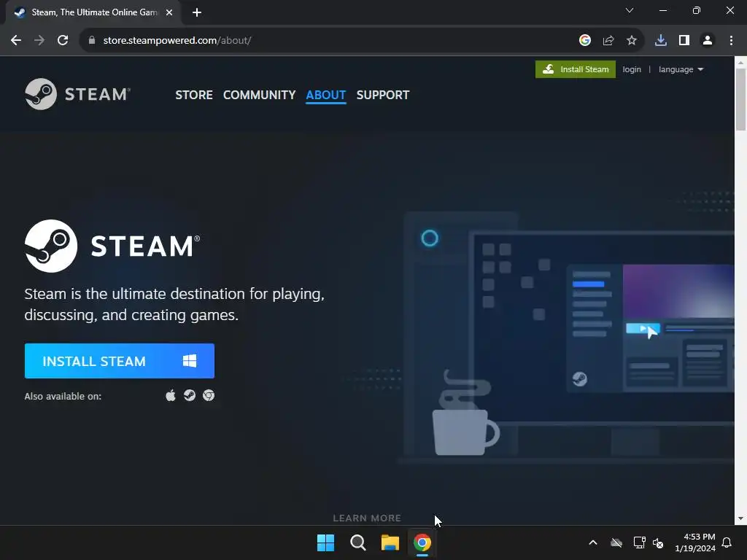Click the LEARN MORE link
747x560 pixels.
[367, 518]
